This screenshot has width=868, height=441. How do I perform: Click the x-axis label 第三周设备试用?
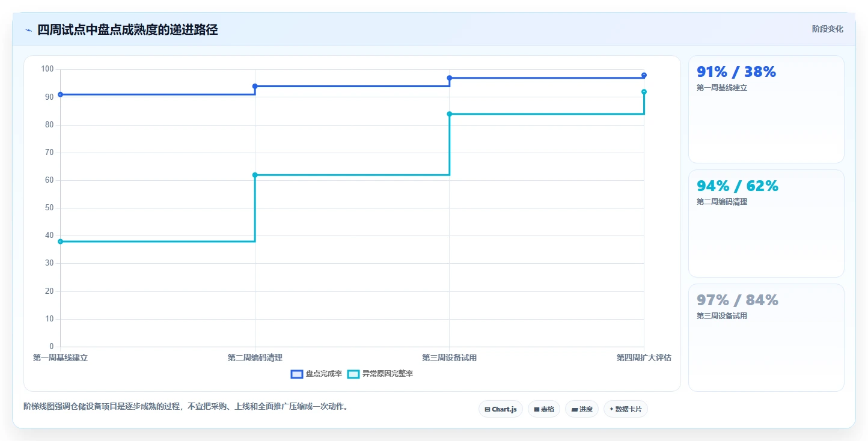pos(450,357)
